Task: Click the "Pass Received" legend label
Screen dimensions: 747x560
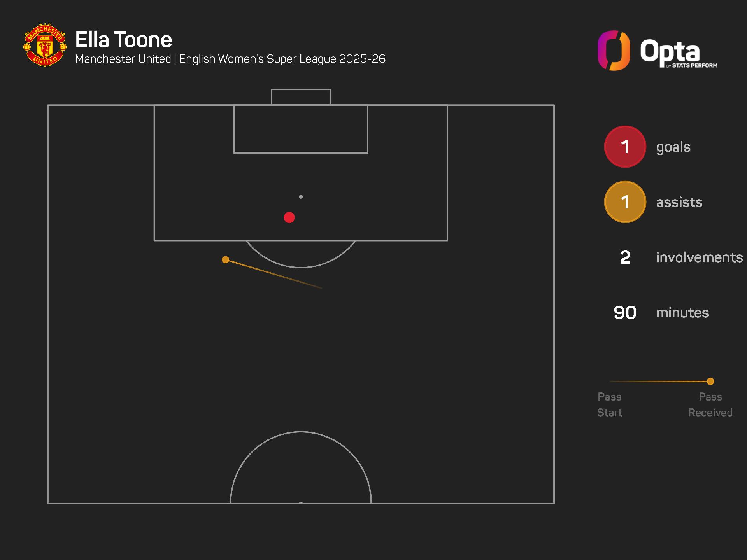Action: (710, 404)
